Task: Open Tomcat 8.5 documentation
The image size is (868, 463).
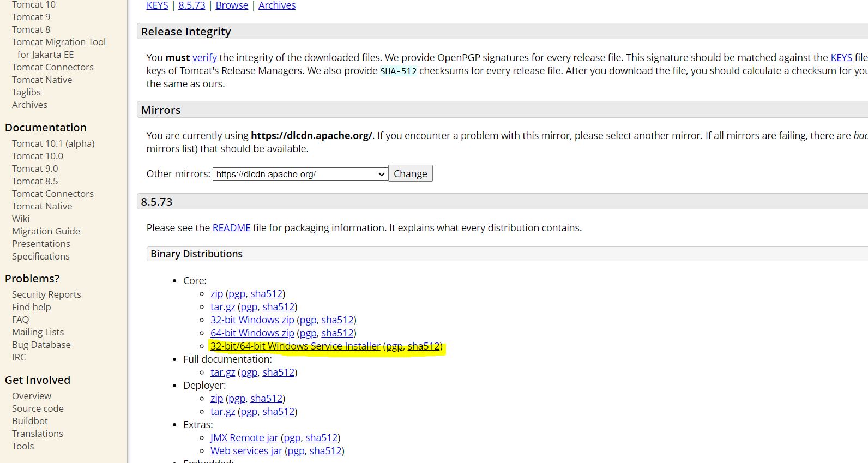Action: pos(35,181)
